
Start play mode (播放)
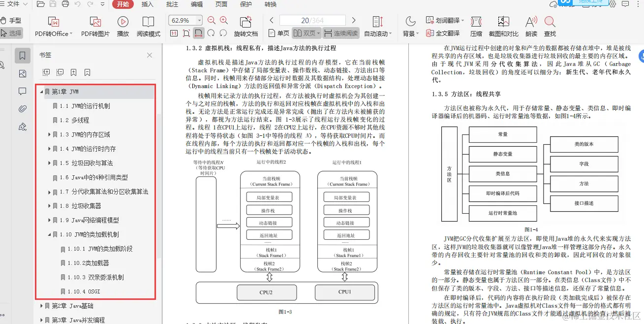click(x=122, y=26)
